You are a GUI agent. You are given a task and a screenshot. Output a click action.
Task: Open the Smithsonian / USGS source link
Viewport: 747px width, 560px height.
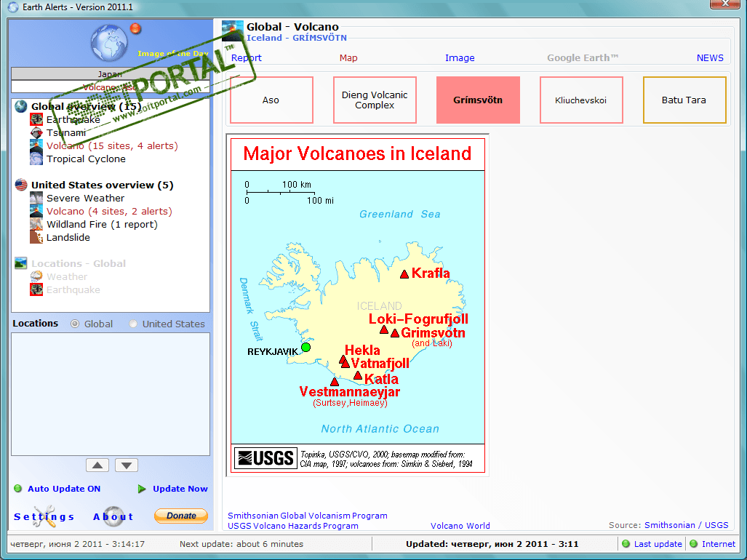coord(687,525)
